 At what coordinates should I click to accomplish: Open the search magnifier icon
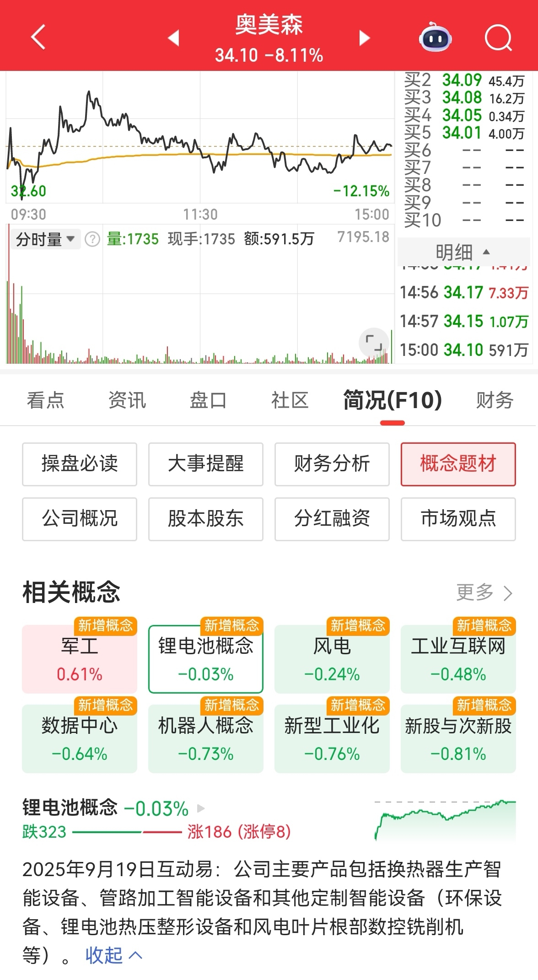point(498,38)
